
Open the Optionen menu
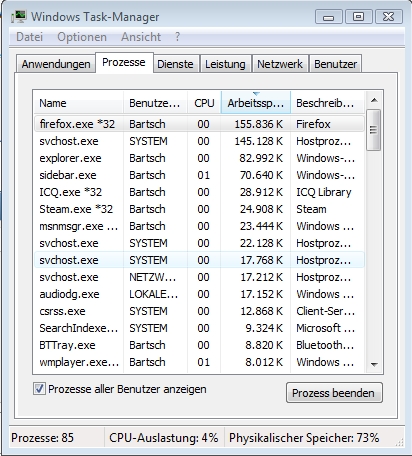pos(82,37)
